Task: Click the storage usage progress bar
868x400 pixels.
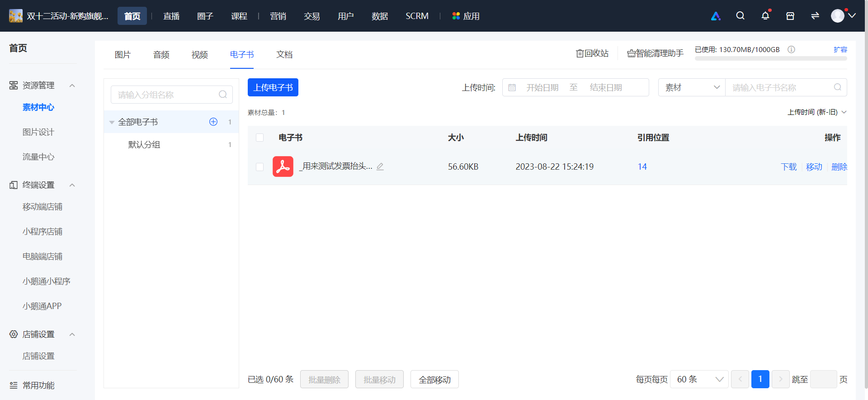Action: (x=771, y=58)
